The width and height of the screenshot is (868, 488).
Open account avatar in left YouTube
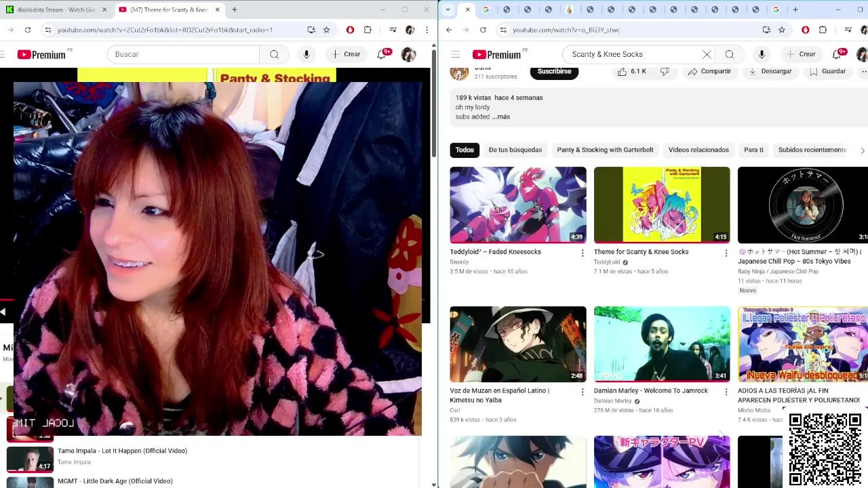(x=408, y=54)
